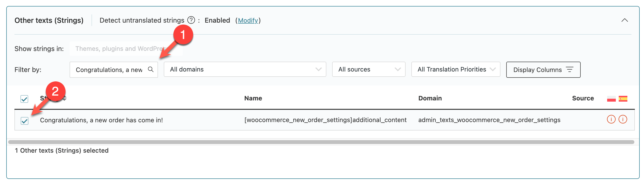Screen dimensions: 644x196
Task: Click the magnifier search icon in filter field
Action: click(151, 69)
